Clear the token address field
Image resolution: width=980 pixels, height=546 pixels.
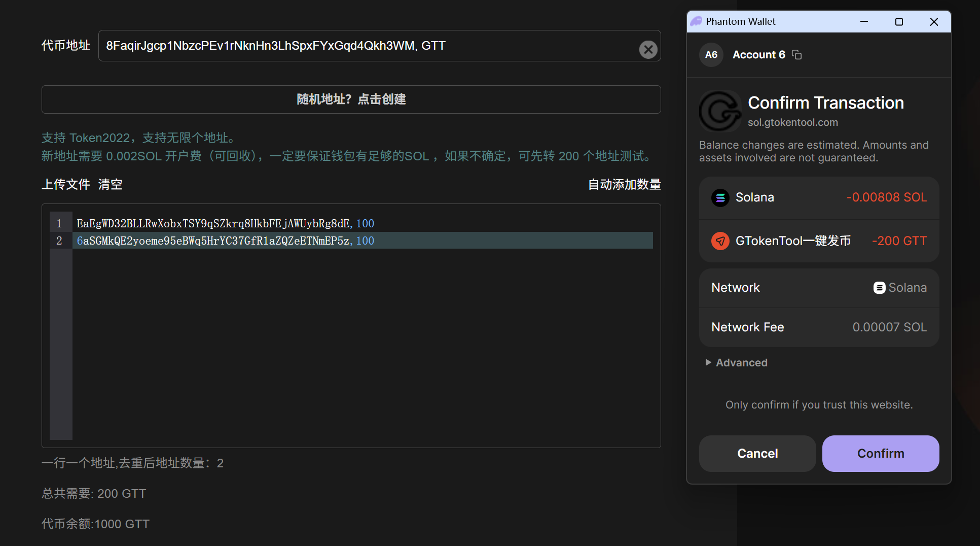(648, 49)
